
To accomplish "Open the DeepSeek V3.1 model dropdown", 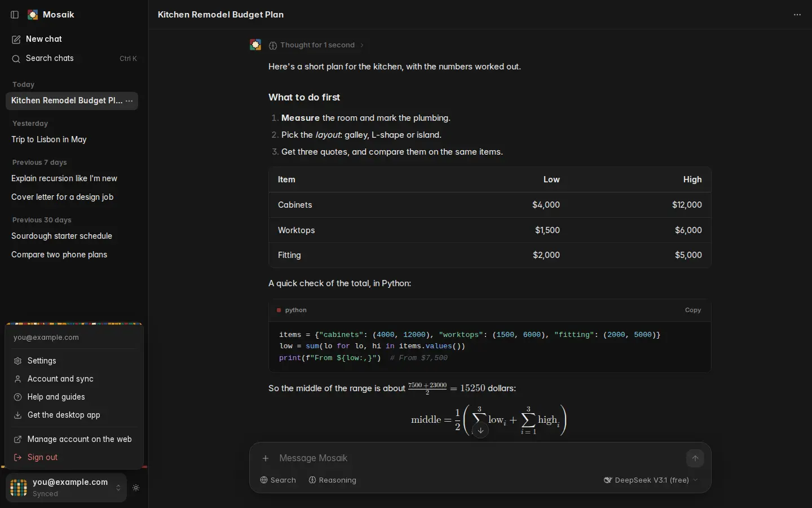I will 651,480.
